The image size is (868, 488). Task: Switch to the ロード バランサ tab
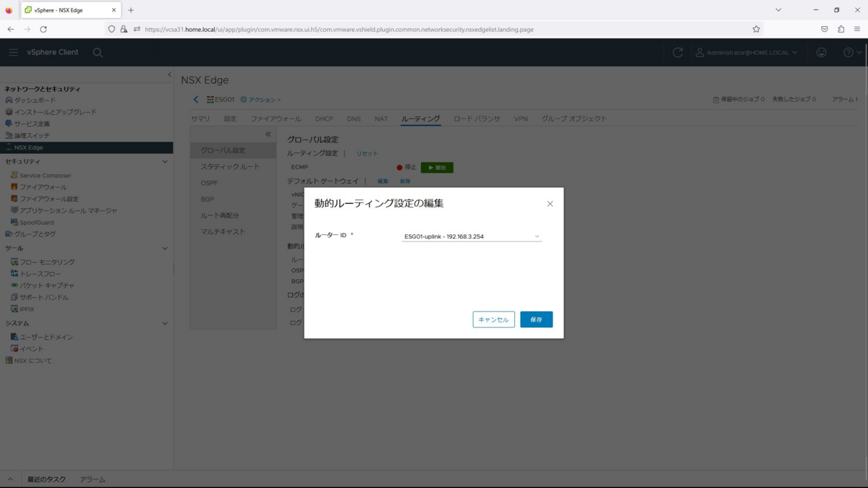(477, 119)
